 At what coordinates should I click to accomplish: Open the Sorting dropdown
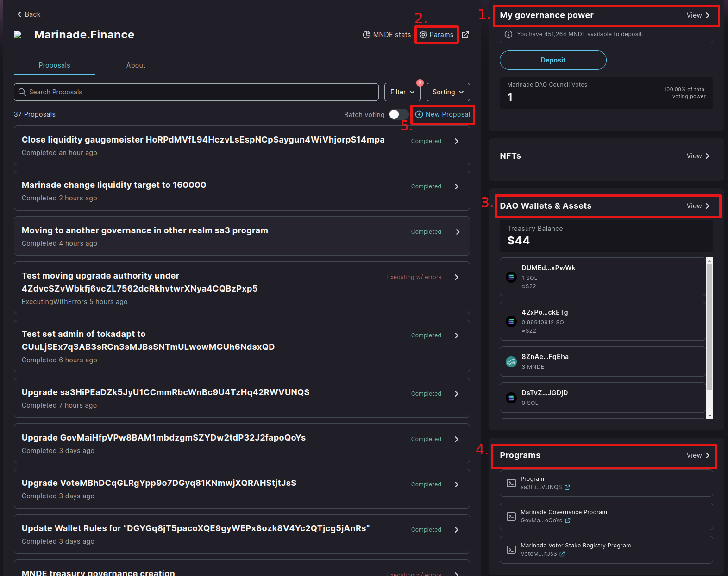click(x=448, y=92)
